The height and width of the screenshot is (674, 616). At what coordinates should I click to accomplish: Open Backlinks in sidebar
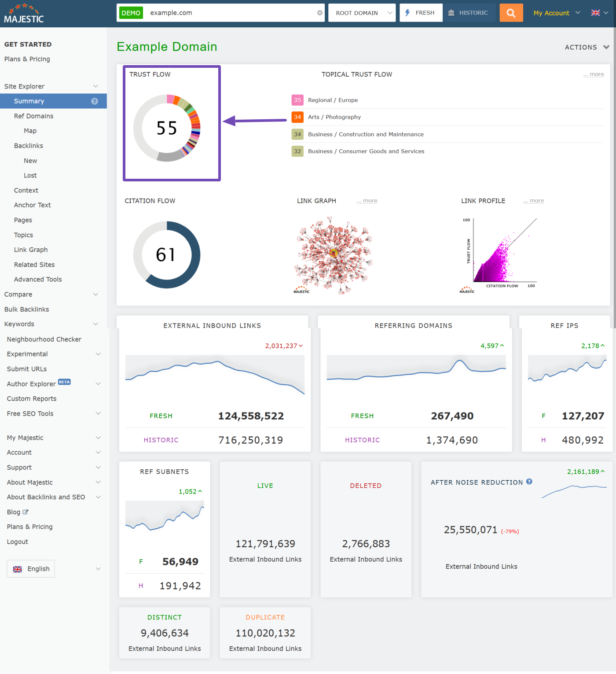pyautogui.click(x=28, y=146)
